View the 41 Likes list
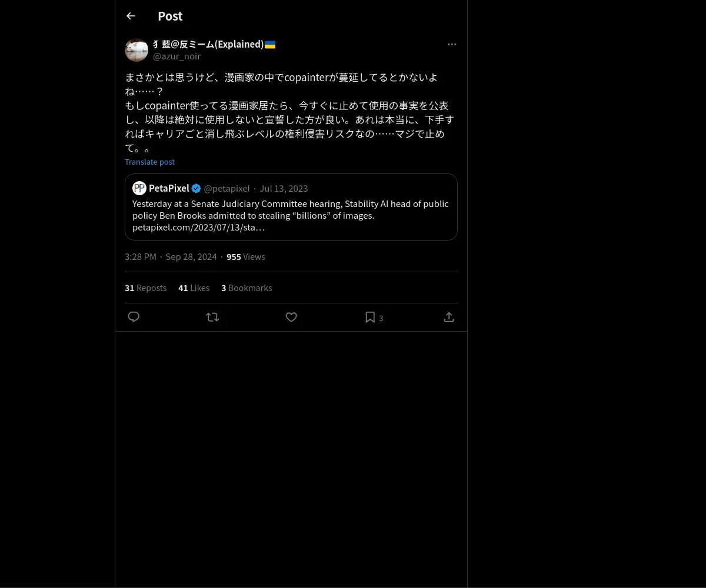 click(x=194, y=288)
